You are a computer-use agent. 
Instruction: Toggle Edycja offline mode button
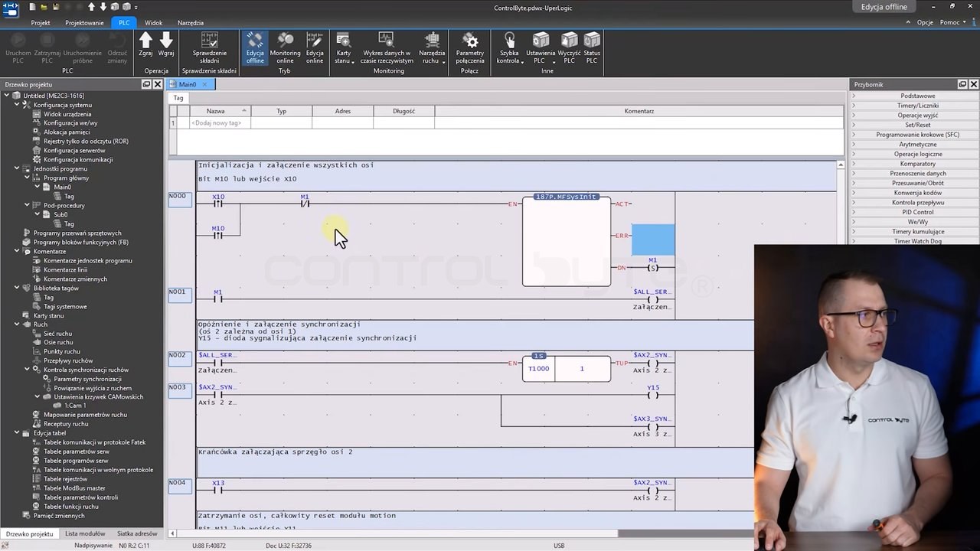point(255,47)
